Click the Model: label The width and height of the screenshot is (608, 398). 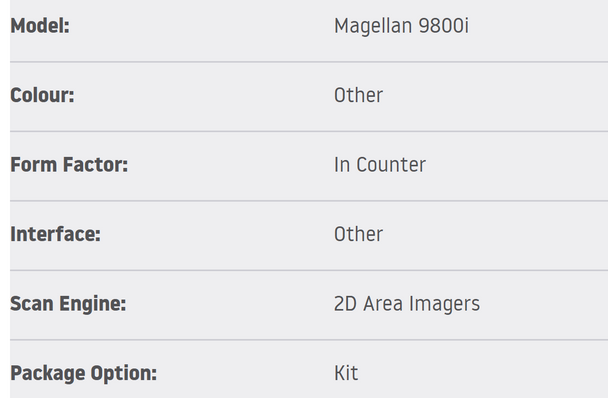tap(40, 26)
